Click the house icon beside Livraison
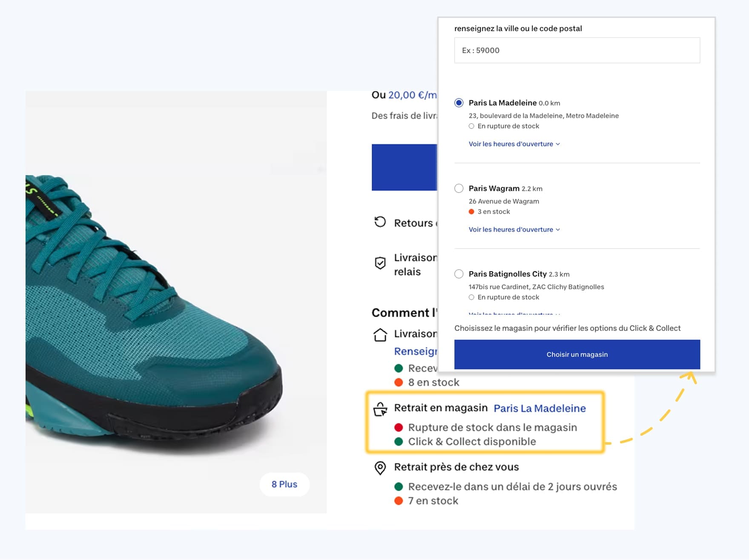This screenshot has height=560, width=749. 380,334
